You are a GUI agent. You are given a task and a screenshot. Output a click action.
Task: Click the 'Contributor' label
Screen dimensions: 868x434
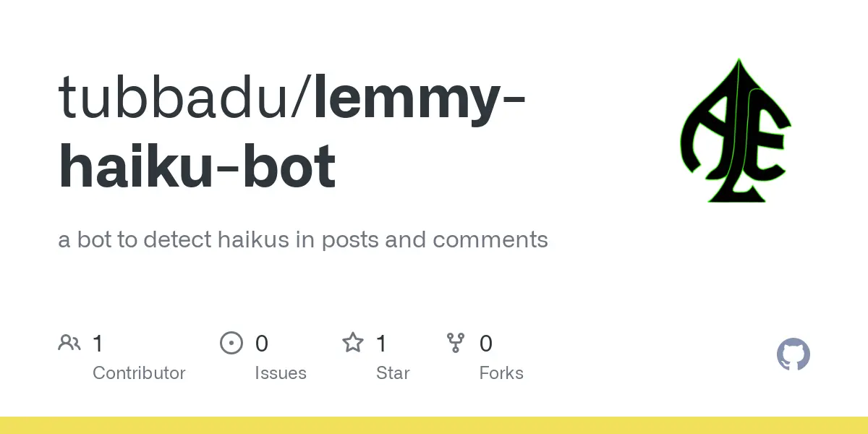139,373
